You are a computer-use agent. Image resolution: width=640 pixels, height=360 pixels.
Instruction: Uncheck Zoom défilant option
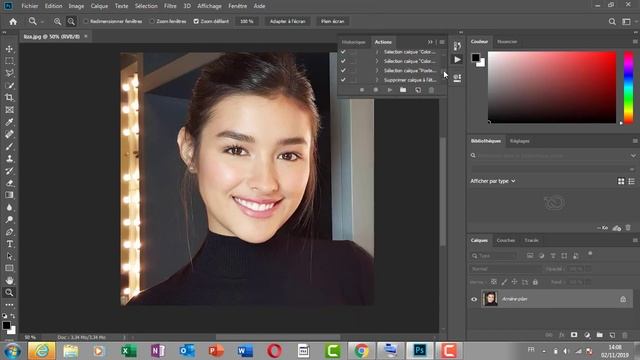(196, 21)
